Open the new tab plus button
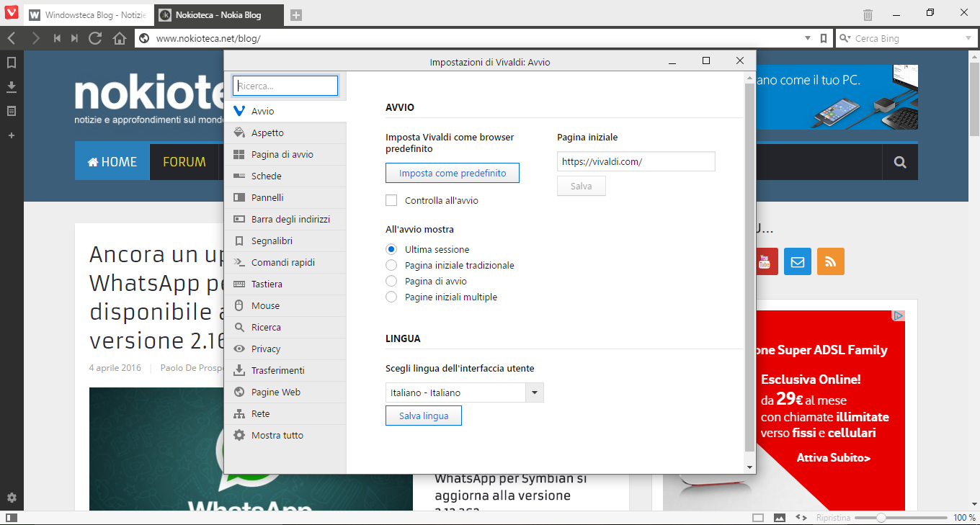This screenshot has height=525, width=980. (296, 15)
